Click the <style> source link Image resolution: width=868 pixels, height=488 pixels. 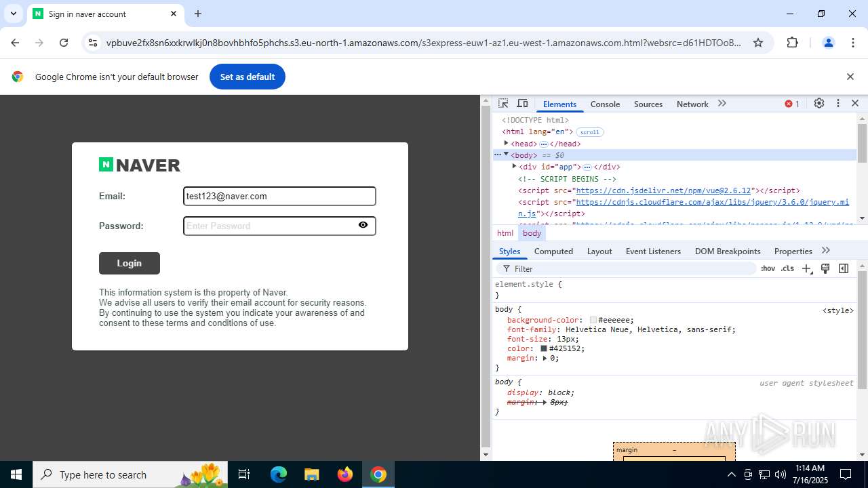pyautogui.click(x=838, y=310)
